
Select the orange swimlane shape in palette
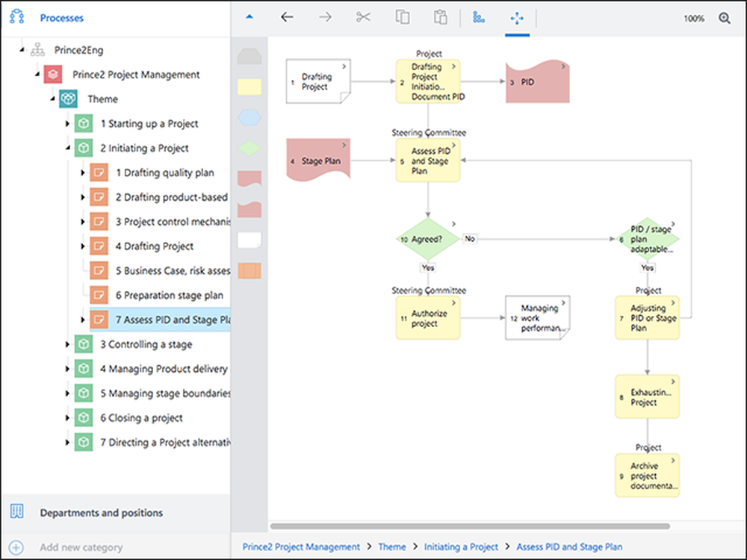click(x=249, y=270)
